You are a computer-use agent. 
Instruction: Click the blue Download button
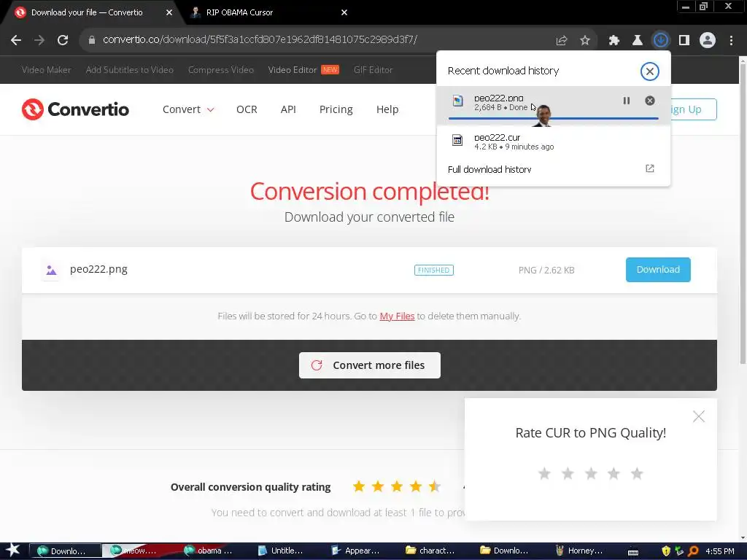pyautogui.click(x=658, y=270)
